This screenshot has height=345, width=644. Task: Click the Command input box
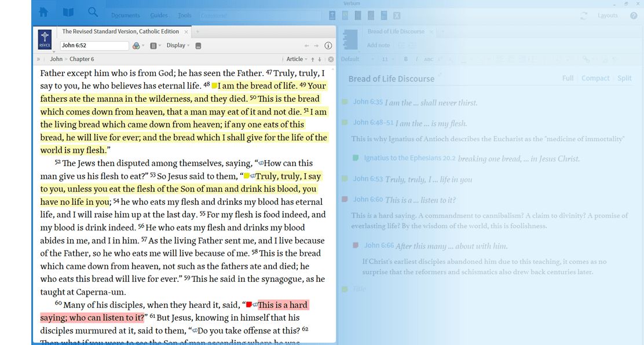click(x=261, y=16)
